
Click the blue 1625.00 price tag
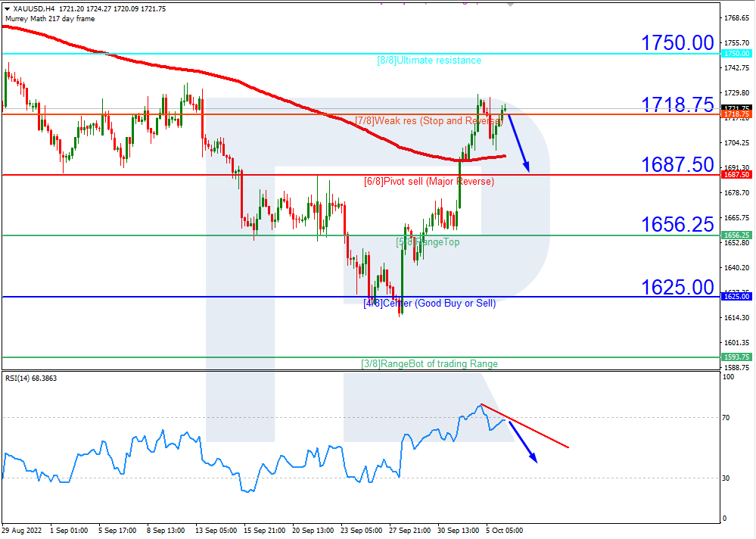[x=735, y=297]
